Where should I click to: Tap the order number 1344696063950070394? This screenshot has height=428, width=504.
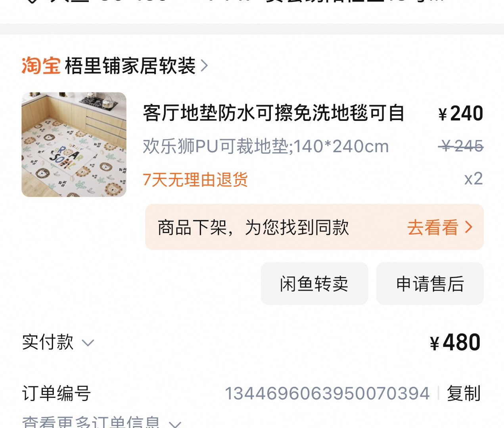[x=327, y=394]
